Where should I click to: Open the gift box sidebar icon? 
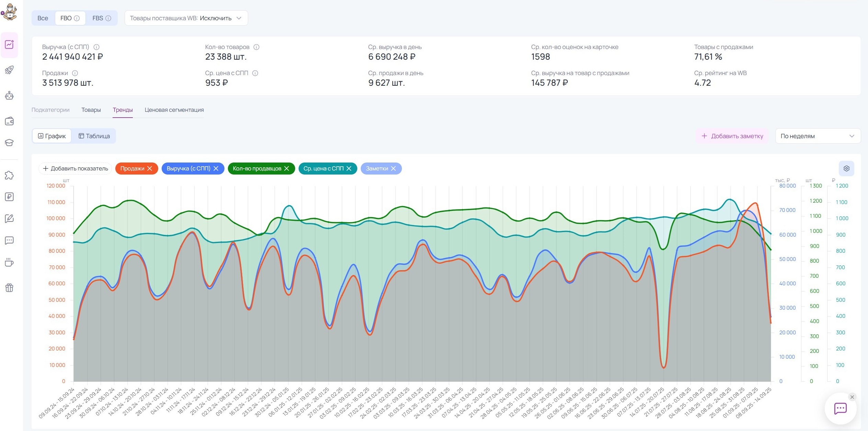(x=9, y=288)
